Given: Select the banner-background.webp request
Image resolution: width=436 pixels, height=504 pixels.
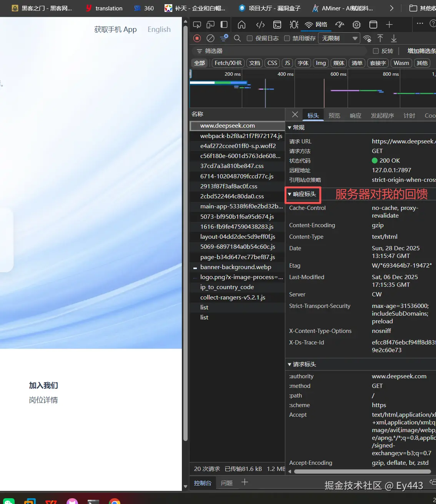Looking at the screenshot, I should coord(237,267).
